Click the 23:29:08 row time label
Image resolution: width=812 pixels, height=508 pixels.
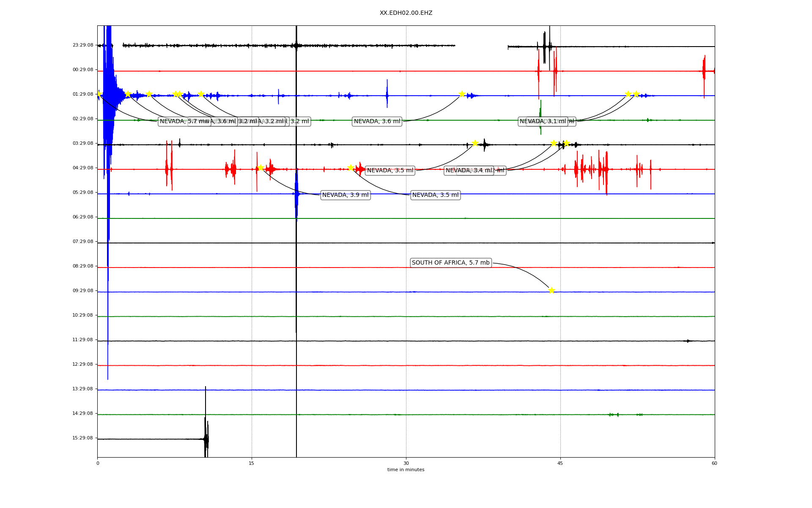click(83, 45)
